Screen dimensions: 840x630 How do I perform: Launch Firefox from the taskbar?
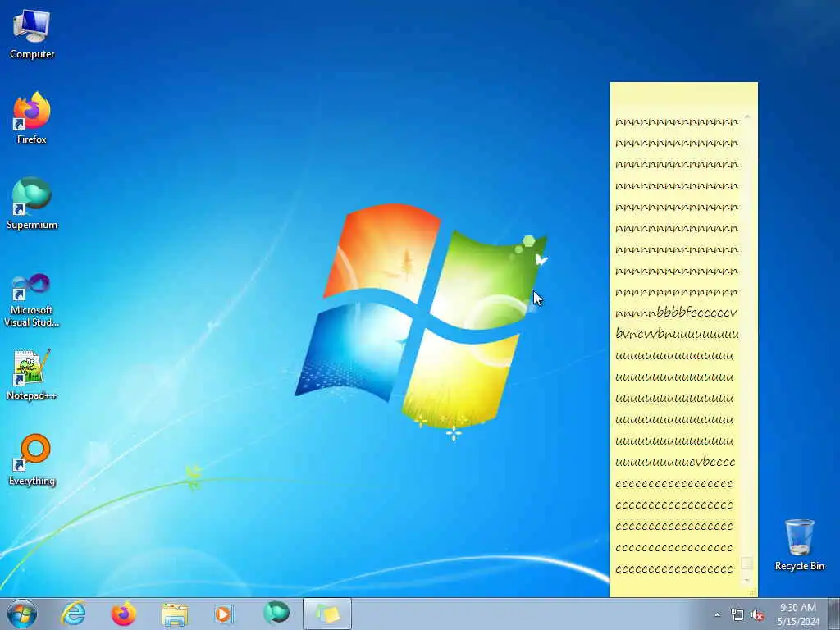[x=124, y=614]
